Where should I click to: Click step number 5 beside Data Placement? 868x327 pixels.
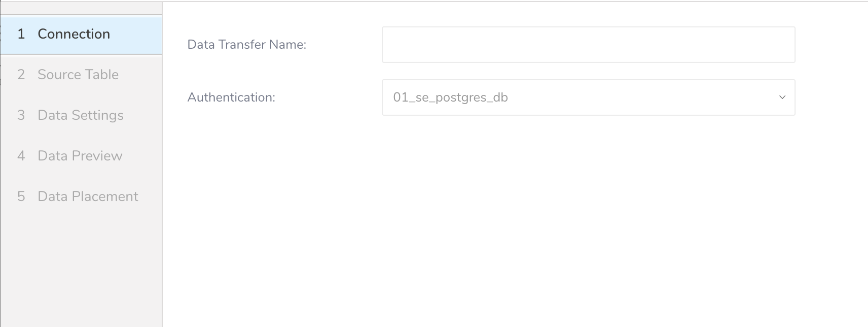tap(21, 197)
